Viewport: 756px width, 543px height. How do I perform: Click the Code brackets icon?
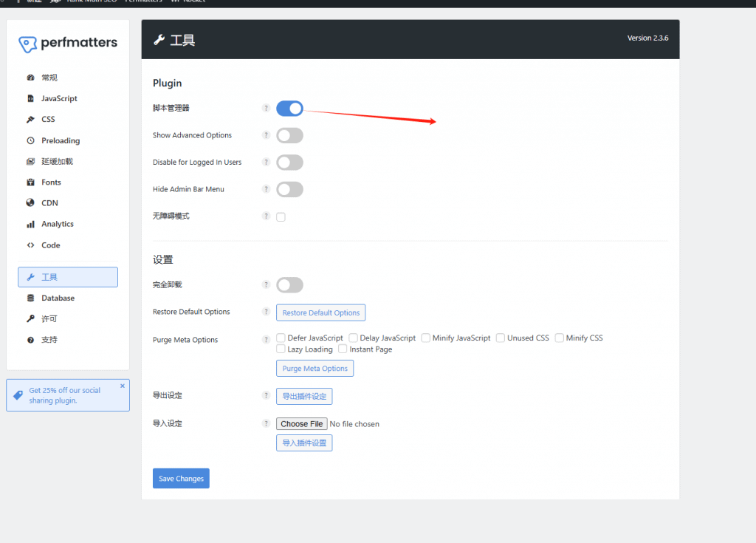[30, 245]
